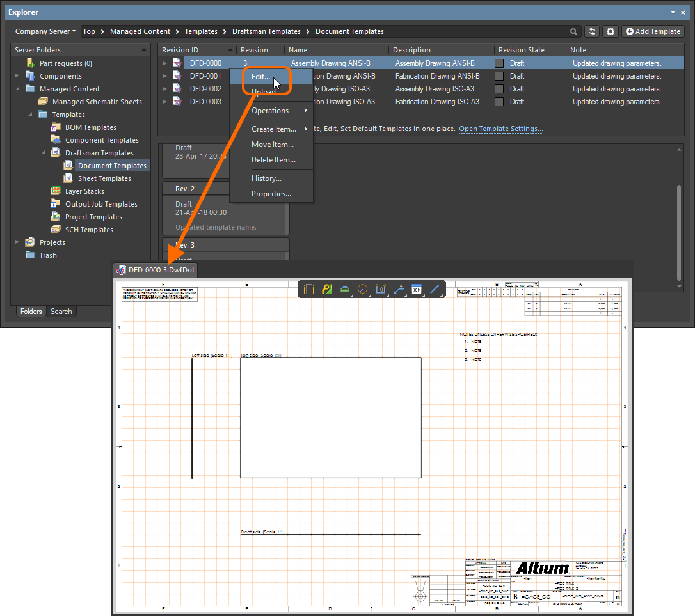This screenshot has width=695, height=616.
Task: Click the search magnifier icon
Action: (x=573, y=31)
